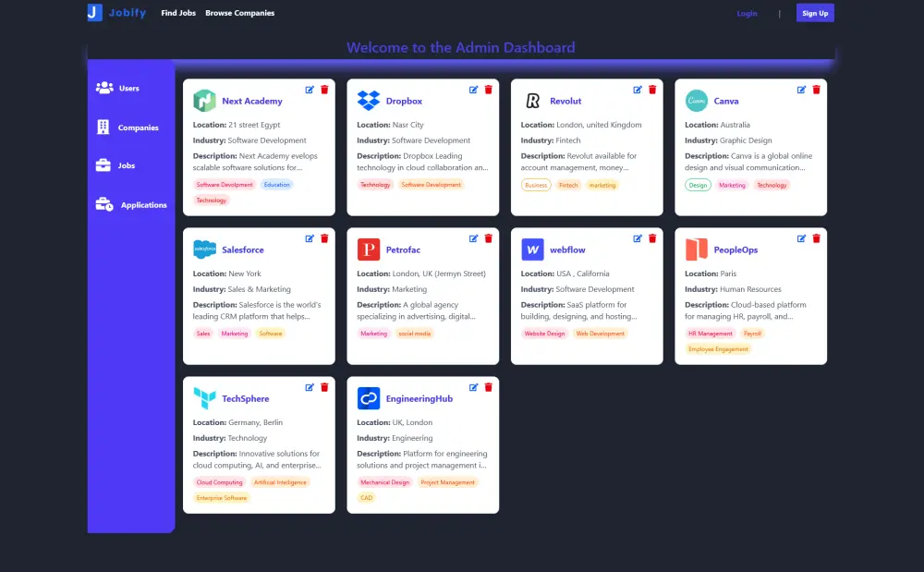924x572 pixels.
Task: Click the webflow W logo
Action: click(532, 249)
